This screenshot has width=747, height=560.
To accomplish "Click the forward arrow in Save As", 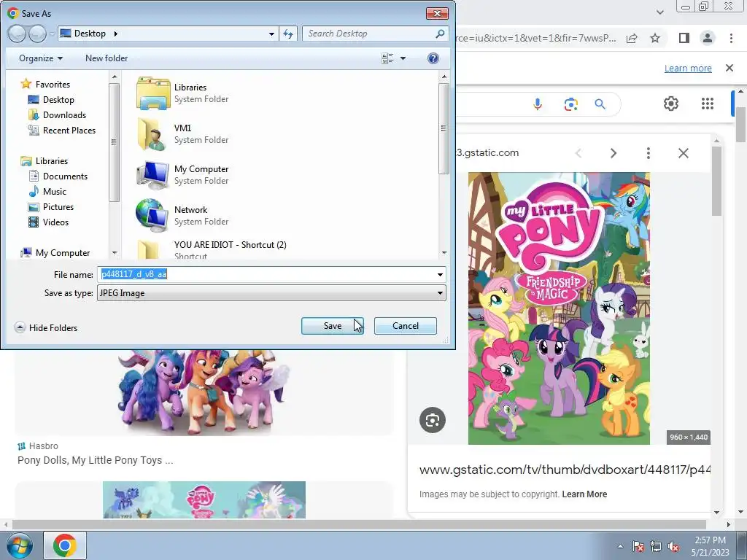I will [x=37, y=34].
